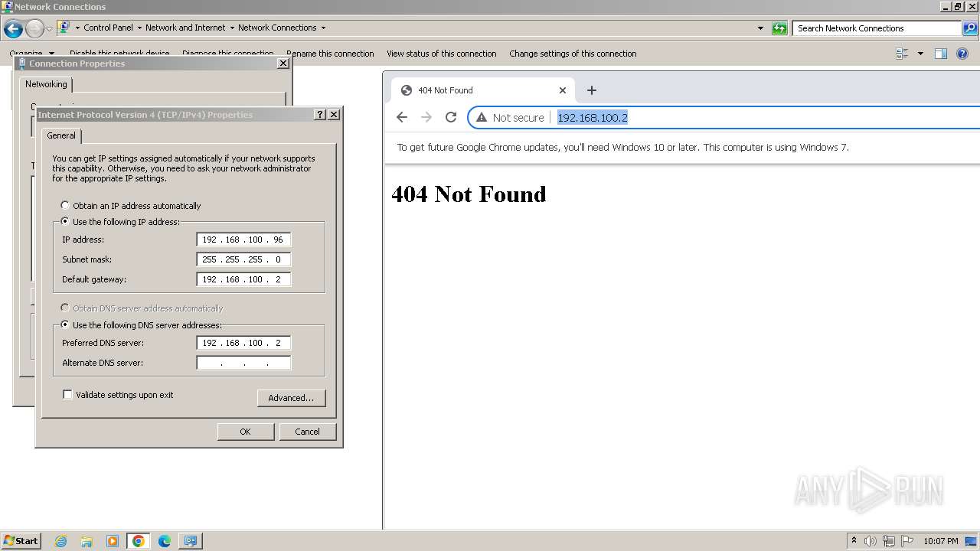Open the Start menu
The height and width of the screenshot is (551, 980).
(21, 541)
